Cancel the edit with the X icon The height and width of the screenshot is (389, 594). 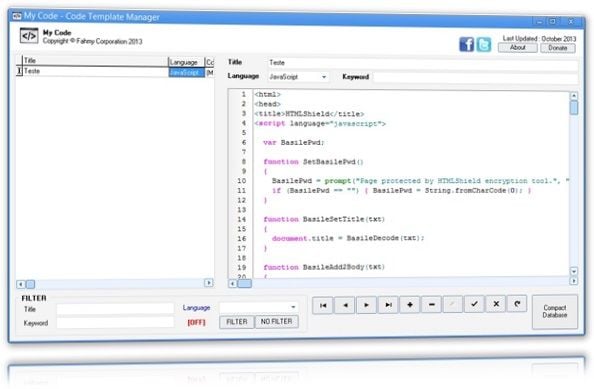click(x=496, y=304)
